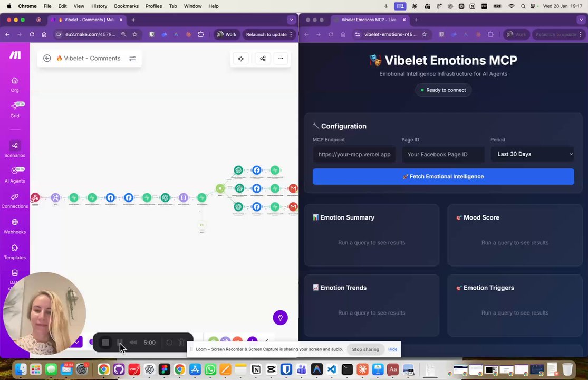Reload the make.com page

[x=32, y=34]
